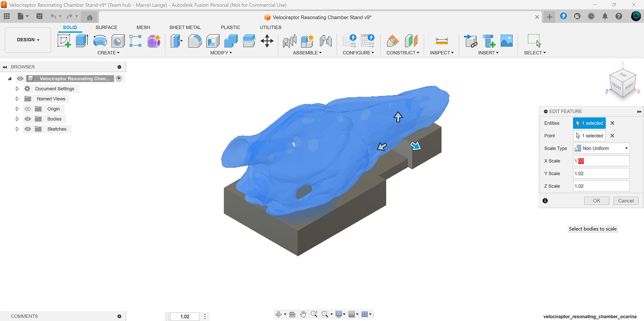Choose the Fillet tool
The width and height of the screenshot is (644, 321).
click(x=195, y=41)
